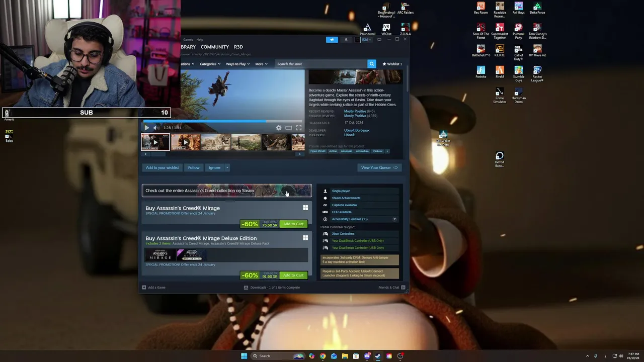Add Assassin's Creed Mirage standard to cart

[293, 224]
